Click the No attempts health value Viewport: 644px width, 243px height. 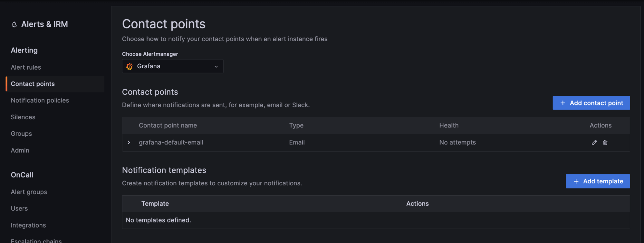coord(457,142)
